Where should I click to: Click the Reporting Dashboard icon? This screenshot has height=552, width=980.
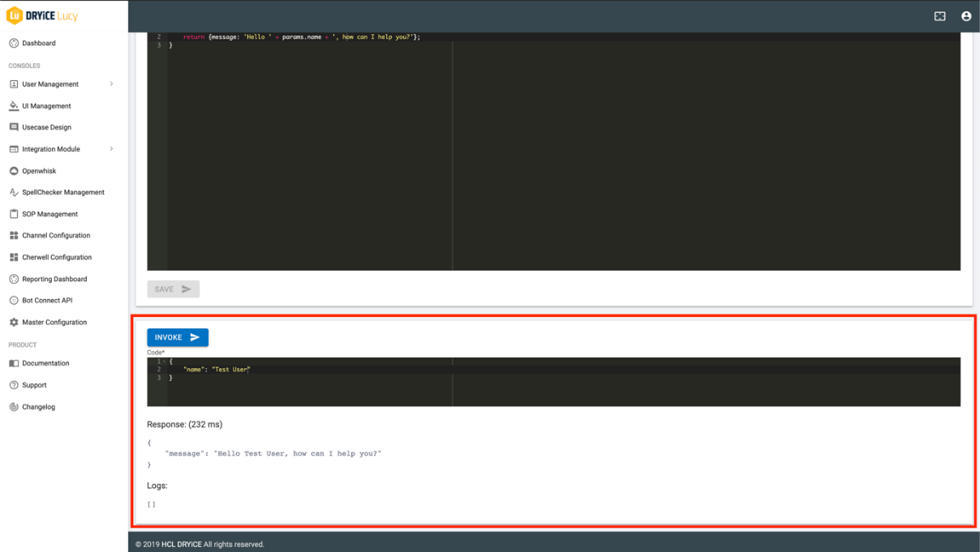[14, 279]
